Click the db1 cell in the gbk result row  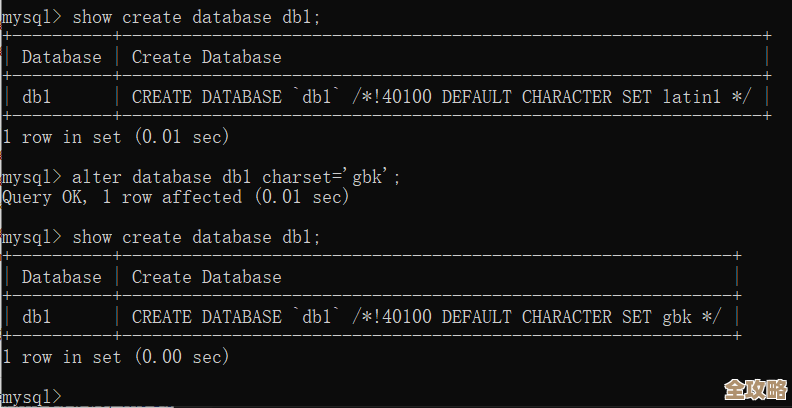37,317
